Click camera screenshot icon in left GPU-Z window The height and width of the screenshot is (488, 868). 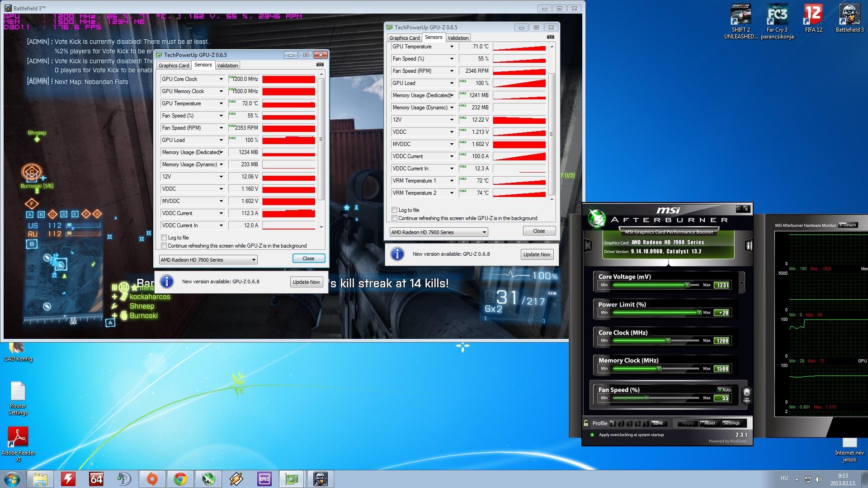pyautogui.click(x=320, y=65)
